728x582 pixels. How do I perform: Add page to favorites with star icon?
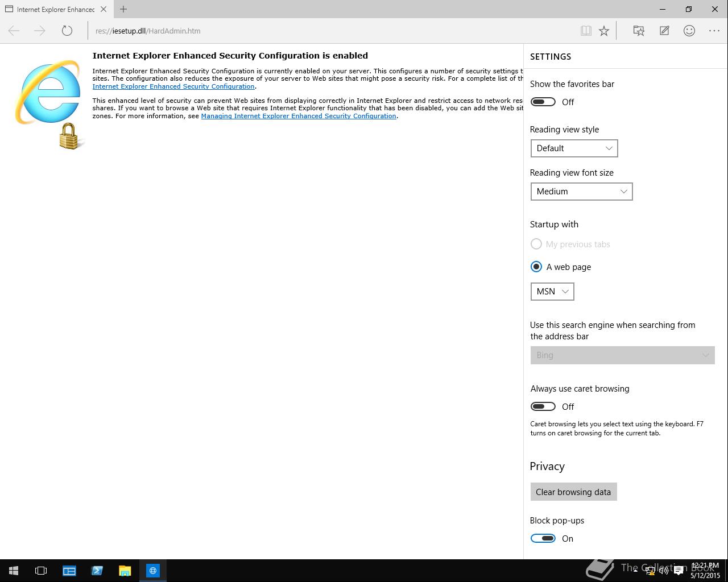(604, 31)
